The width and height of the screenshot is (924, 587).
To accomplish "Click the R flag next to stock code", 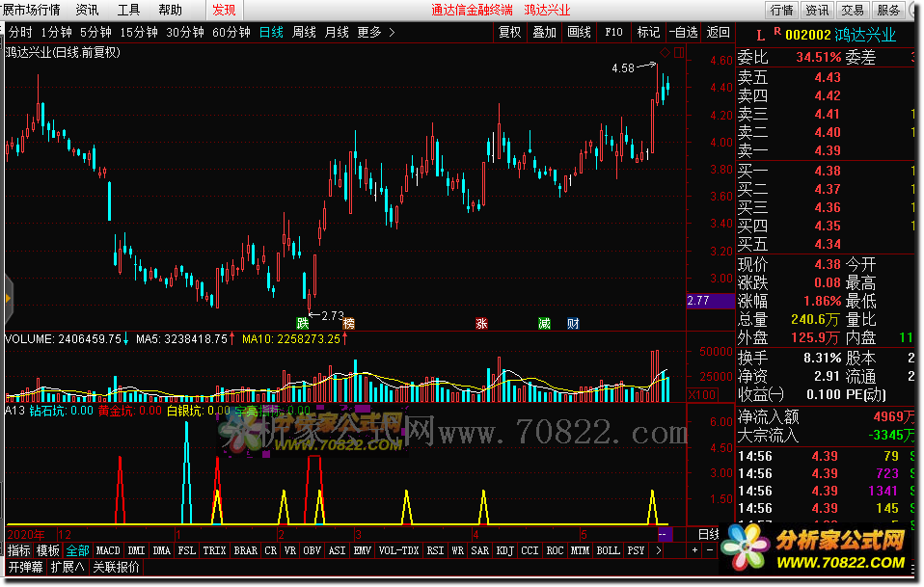I will point(777,31).
